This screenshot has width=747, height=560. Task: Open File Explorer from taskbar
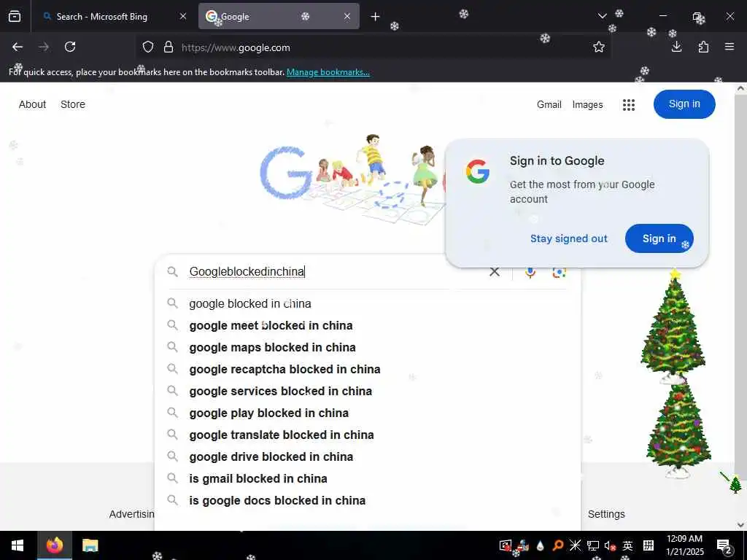pos(90,545)
